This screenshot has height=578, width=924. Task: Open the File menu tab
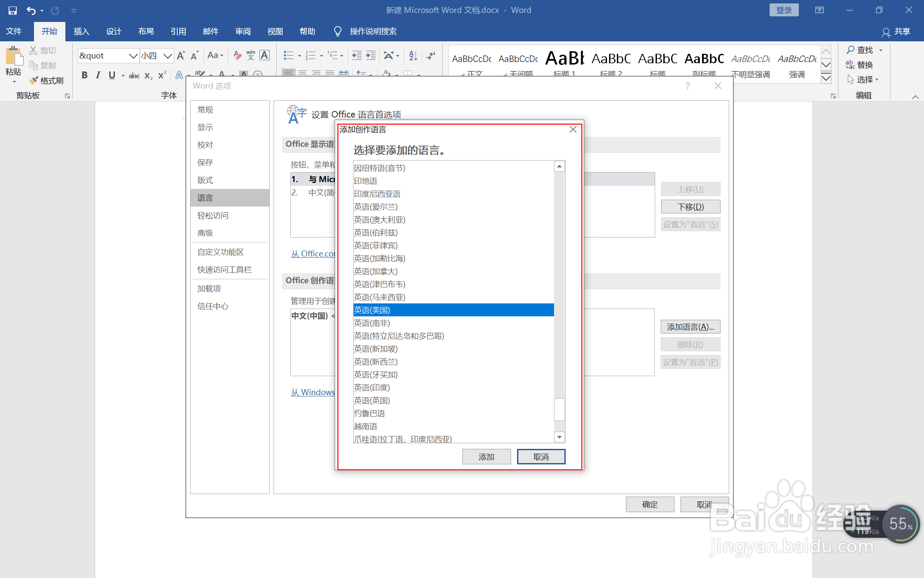pos(14,31)
